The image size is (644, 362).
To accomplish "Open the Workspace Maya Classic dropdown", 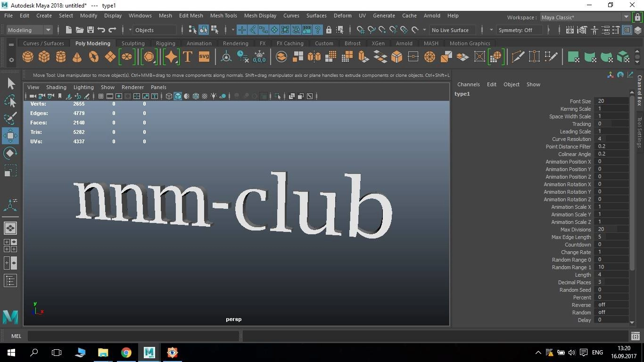I will tap(585, 17).
